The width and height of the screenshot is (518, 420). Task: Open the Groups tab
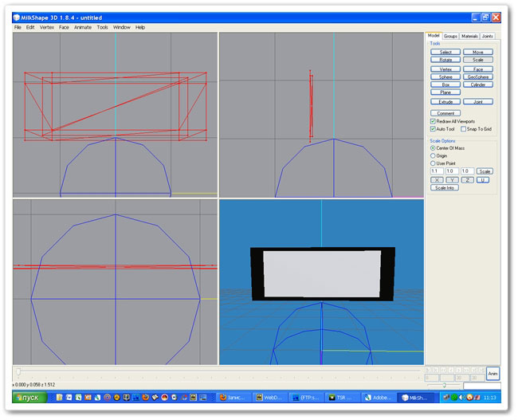(450, 36)
